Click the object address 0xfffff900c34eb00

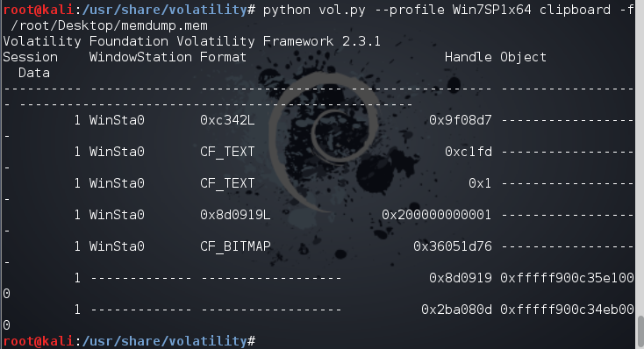[567, 310]
